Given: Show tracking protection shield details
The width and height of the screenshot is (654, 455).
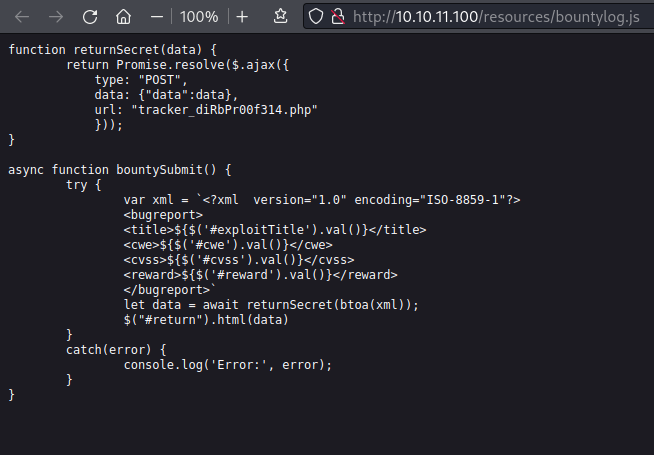Looking at the screenshot, I should coord(316,17).
